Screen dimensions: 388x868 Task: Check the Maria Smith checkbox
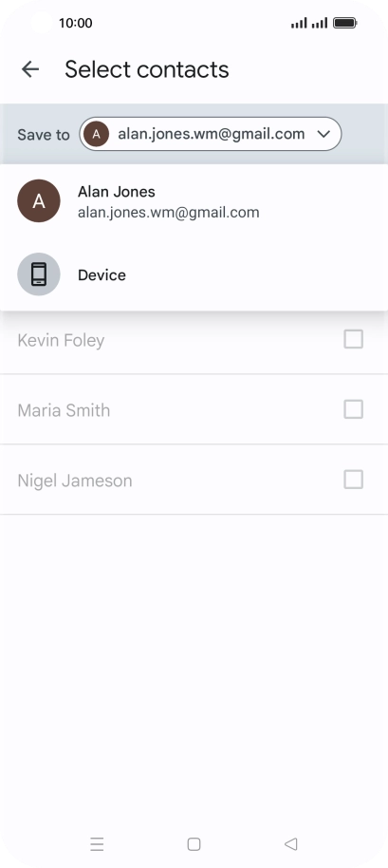tap(354, 409)
